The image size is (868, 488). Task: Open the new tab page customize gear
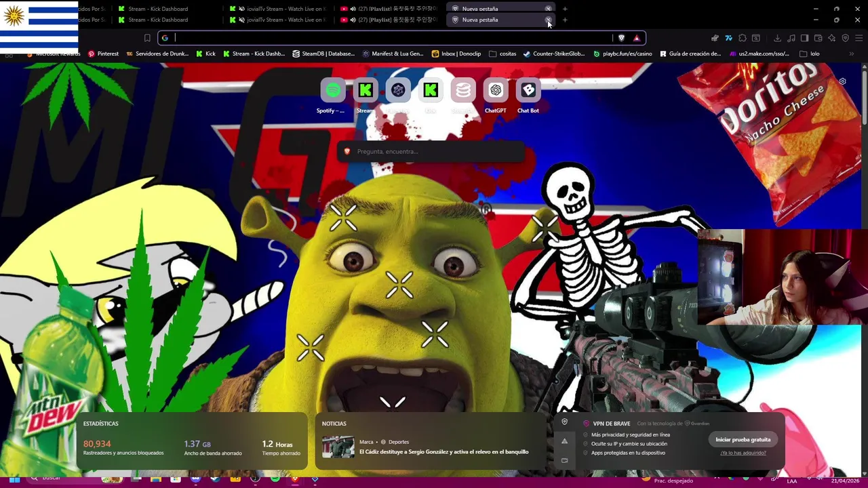click(842, 81)
